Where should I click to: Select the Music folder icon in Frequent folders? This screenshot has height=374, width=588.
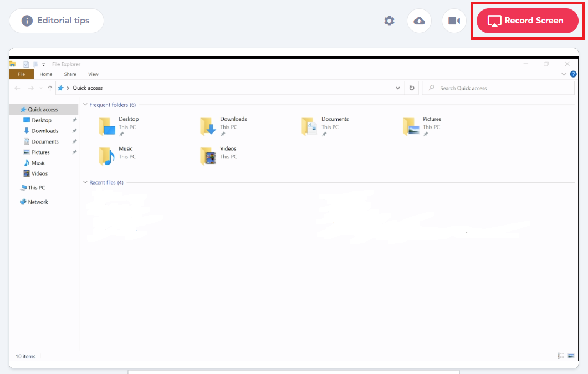pos(107,156)
